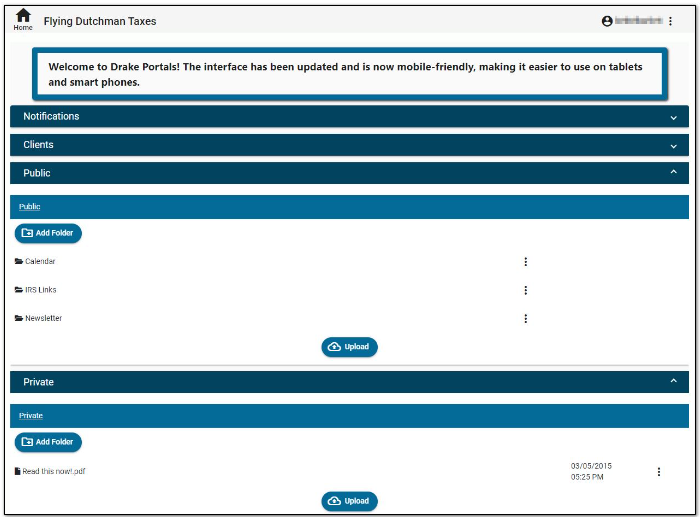Open the user account profile icon

coord(606,21)
